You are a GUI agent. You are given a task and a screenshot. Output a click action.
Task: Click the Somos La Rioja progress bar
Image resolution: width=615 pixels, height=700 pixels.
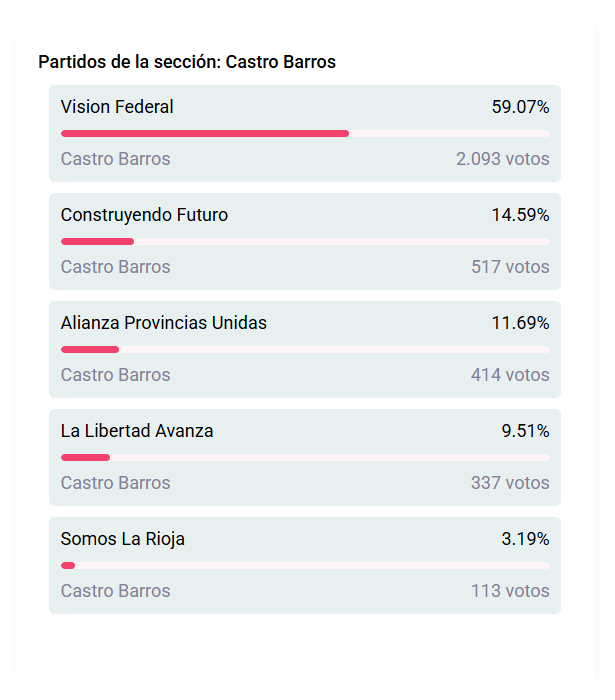[x=305, y=565]
